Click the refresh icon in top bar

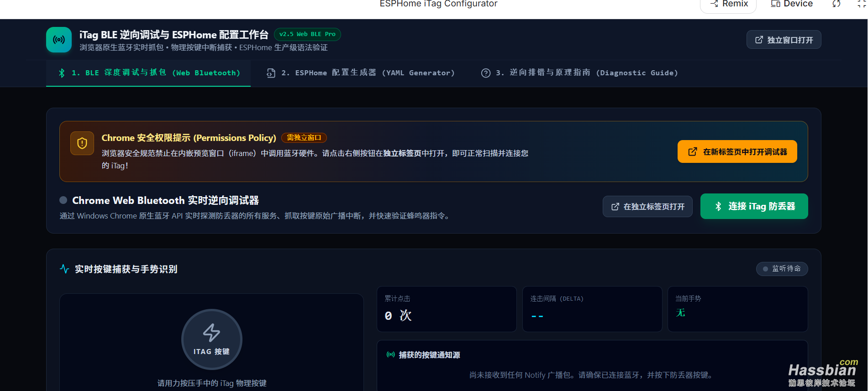click(x=836, y=4)
